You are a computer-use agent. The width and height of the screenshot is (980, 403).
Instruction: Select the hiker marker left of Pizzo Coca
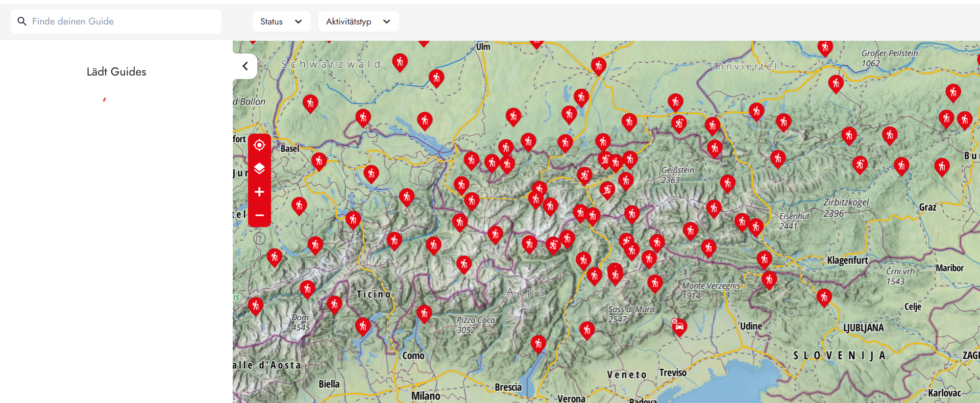424,313
